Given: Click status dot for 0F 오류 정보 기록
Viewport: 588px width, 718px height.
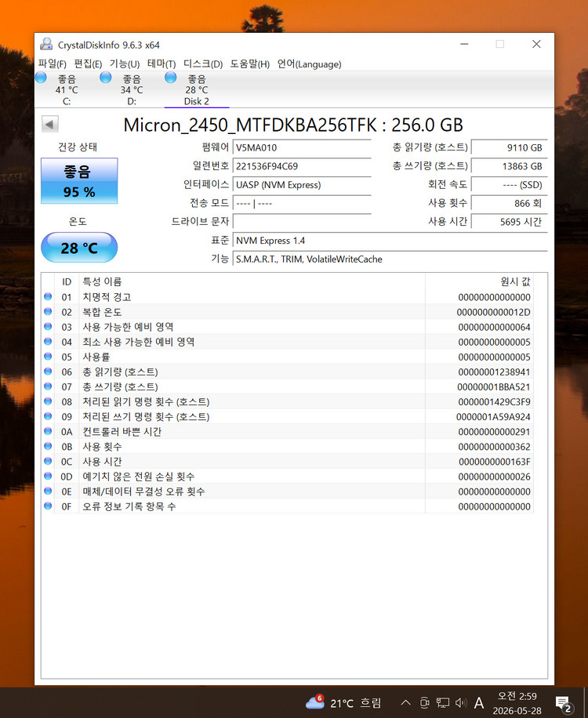Looking at the screenshot, I should pos(48,506).
